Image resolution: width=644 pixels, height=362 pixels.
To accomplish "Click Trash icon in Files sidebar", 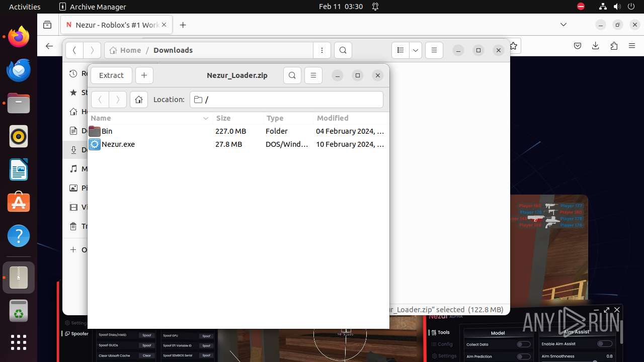I will click(x=73, y=226).
